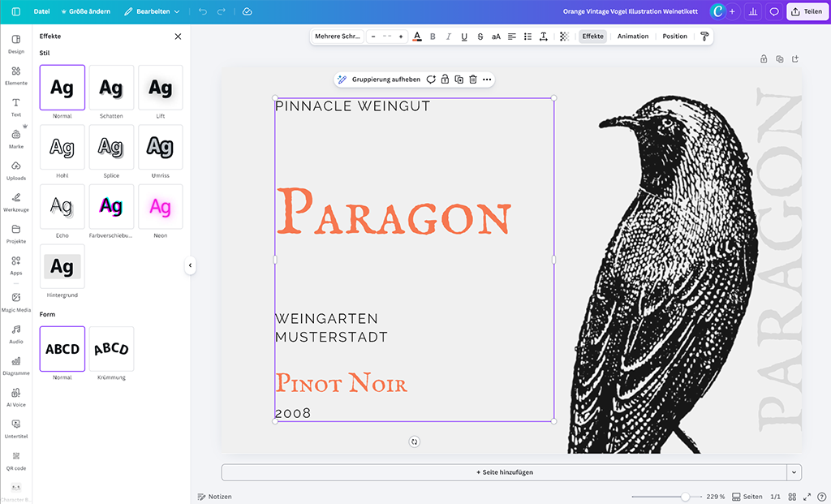Click Seite hinzufügen
831x504 pixels.
pos(504,472)
